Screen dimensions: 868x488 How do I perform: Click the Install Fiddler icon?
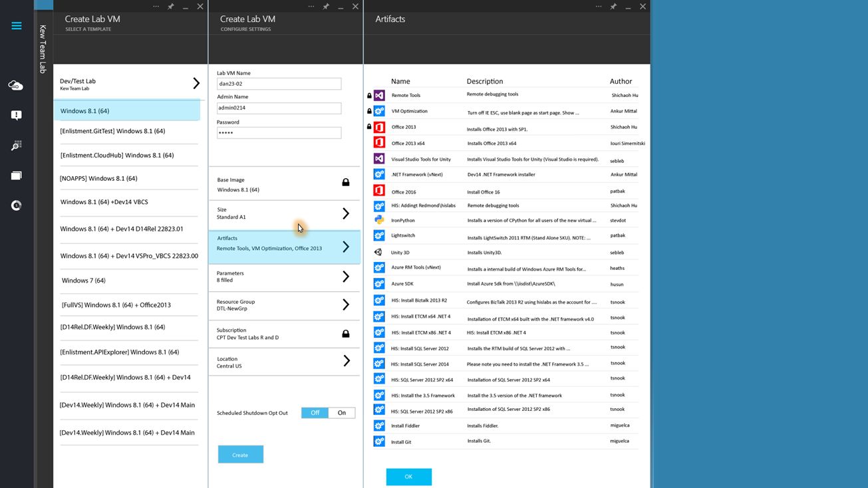[x=379, y=426]
